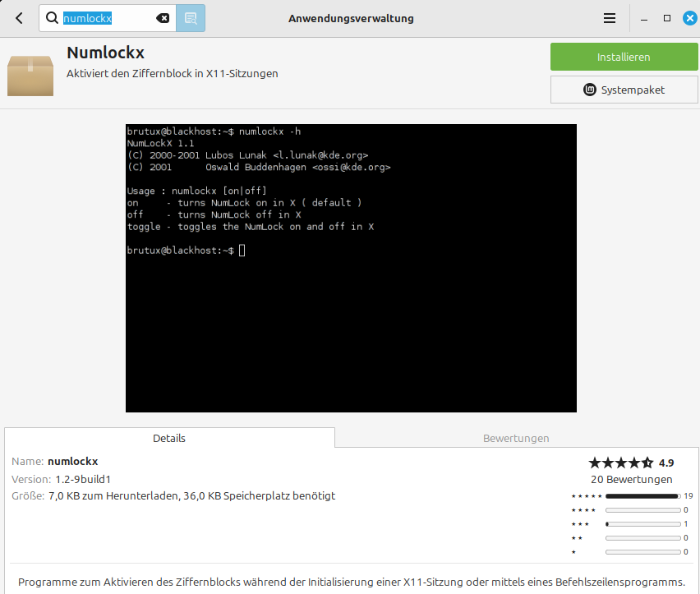Click the package name "numlockx" value

(x=73, y=461)
